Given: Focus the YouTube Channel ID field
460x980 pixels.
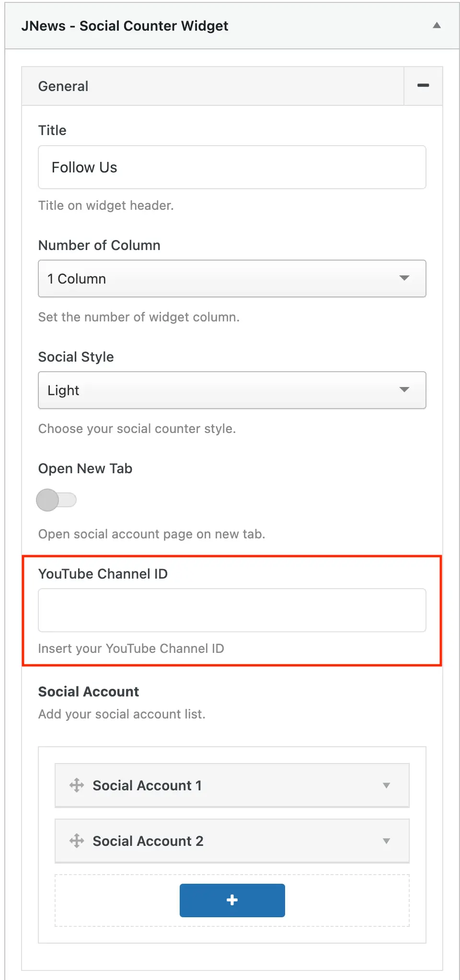Looking at the screenshot, I should click(x=232, y=610).
